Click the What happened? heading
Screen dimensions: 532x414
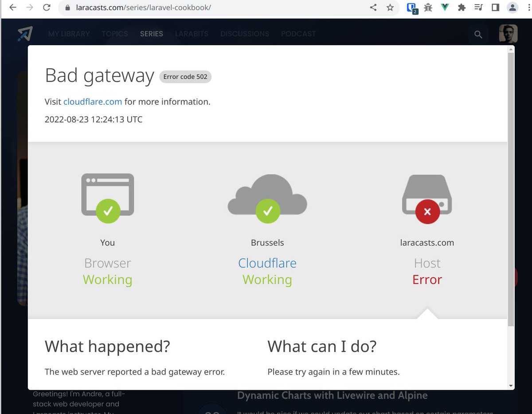[107, 346]
